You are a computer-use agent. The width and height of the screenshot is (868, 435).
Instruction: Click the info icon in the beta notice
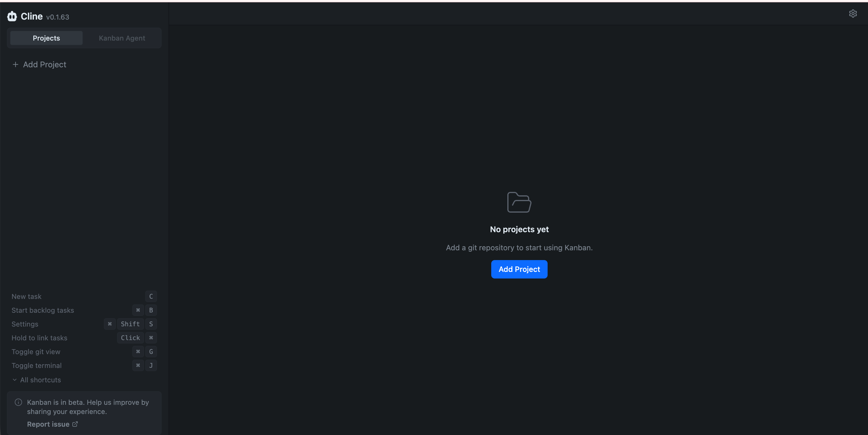[18, 402]
